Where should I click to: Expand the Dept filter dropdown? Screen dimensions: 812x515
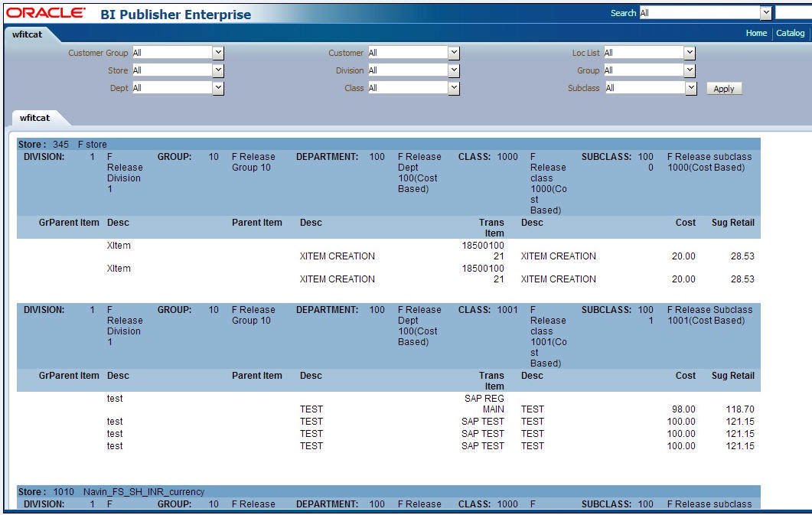(x=218, y=88)
